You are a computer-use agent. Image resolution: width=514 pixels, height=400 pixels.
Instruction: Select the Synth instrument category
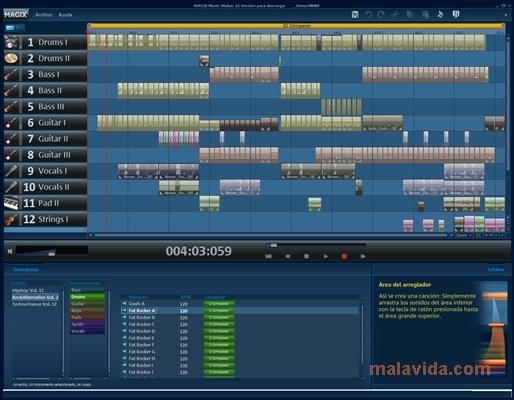click(87, 324)
